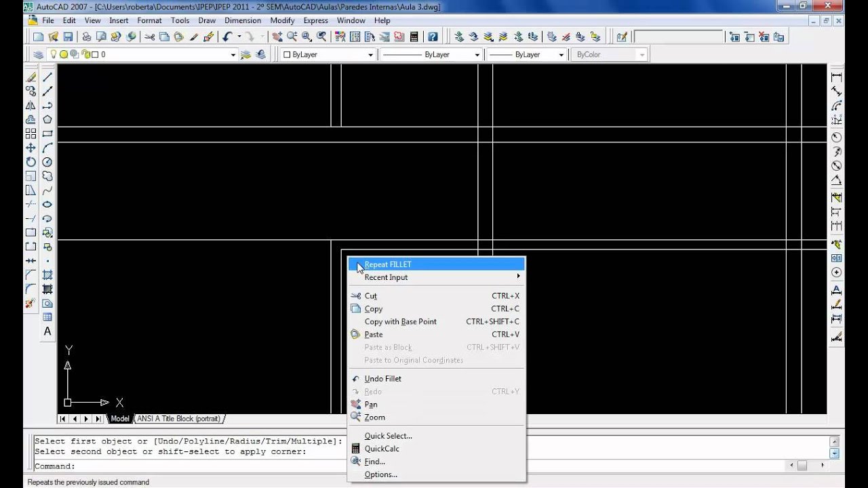The image size is (868, 488).
Task: Select the Mirror tool
Action: click(x=31, y=106)
